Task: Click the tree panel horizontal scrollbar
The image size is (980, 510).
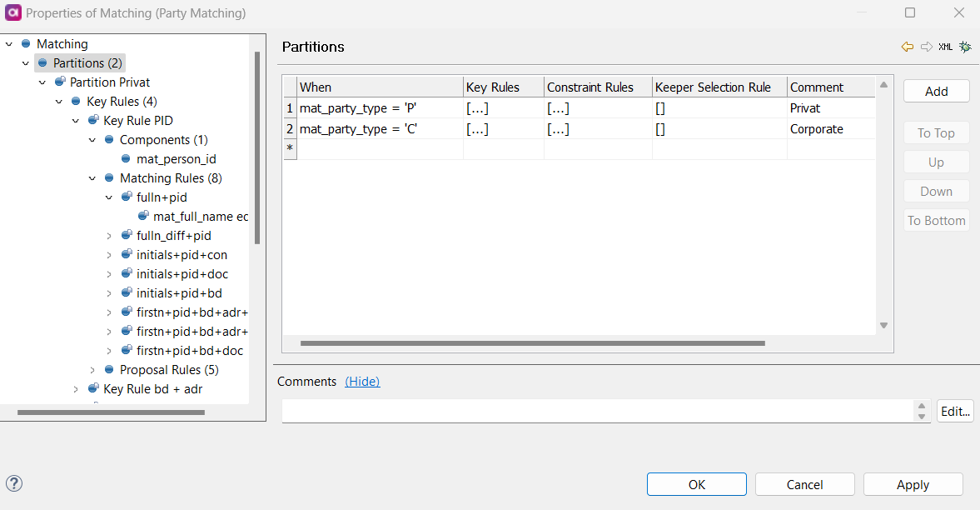Action: tap(112, 412)
